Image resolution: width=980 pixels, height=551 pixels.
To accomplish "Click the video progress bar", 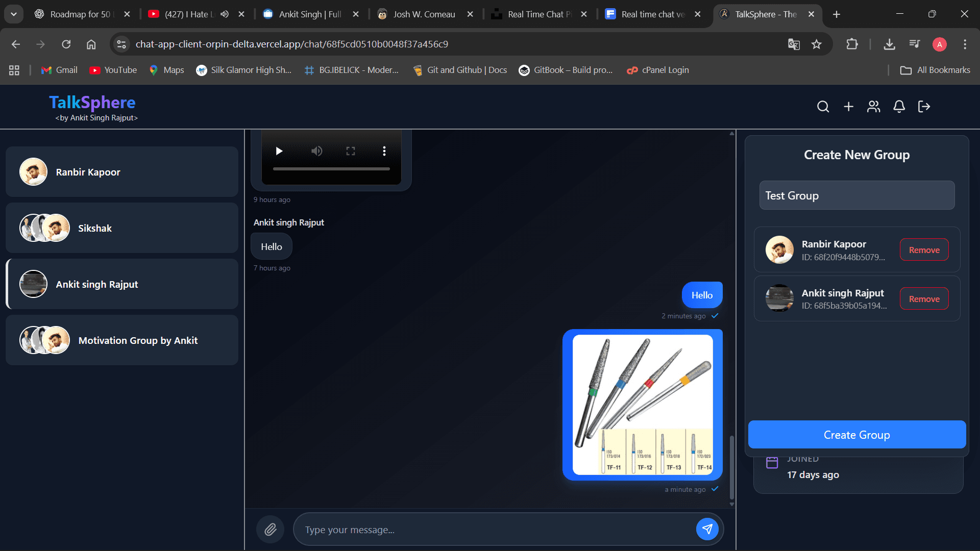I will tap(331, 168).
